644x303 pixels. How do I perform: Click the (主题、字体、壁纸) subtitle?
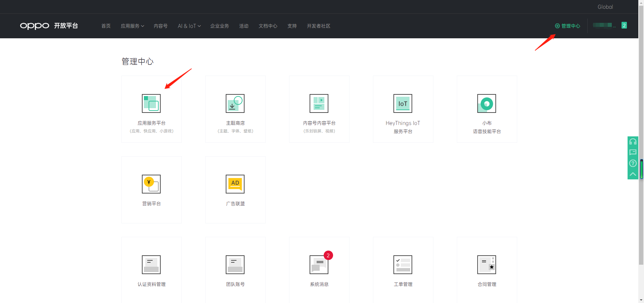point(235,131)
